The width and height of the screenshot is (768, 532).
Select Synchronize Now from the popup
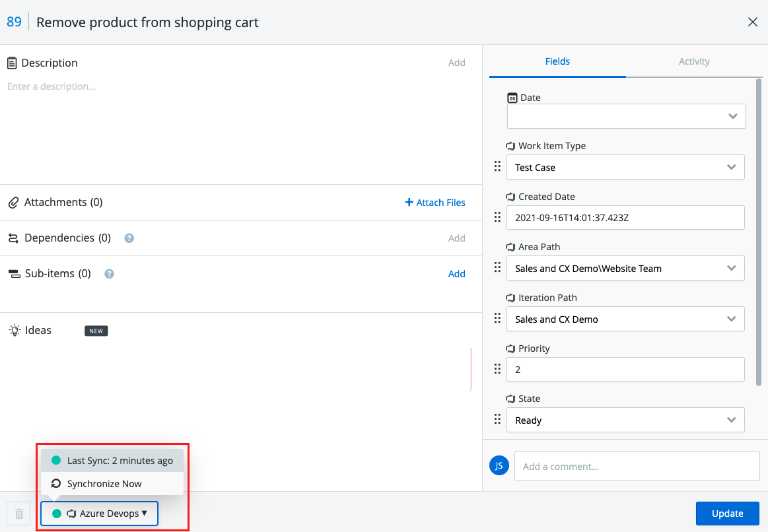[x=104, y=484]
